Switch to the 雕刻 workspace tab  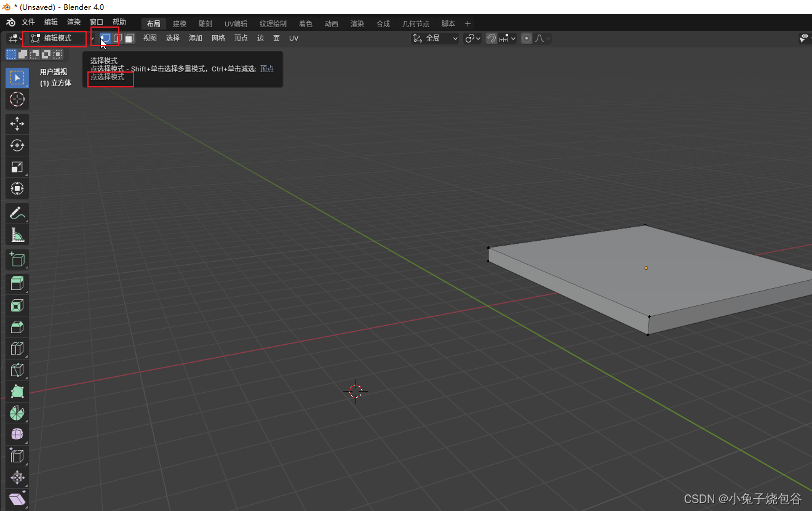205,24
